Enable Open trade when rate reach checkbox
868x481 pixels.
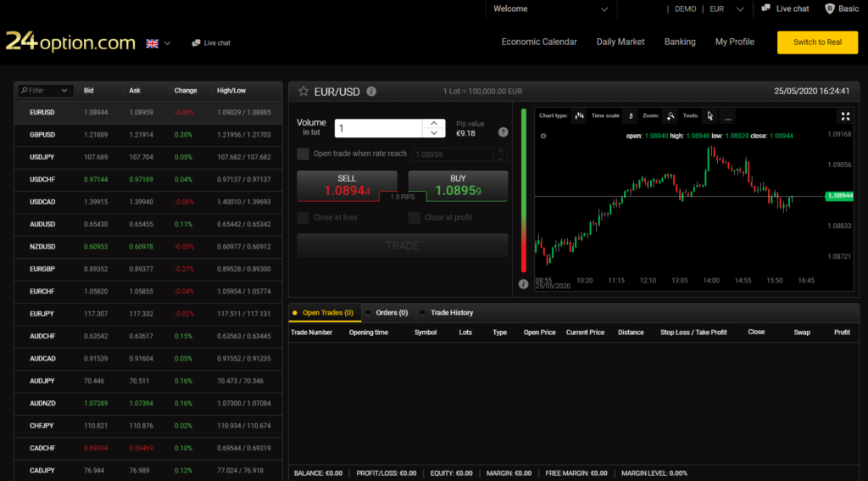click(303, 154)
